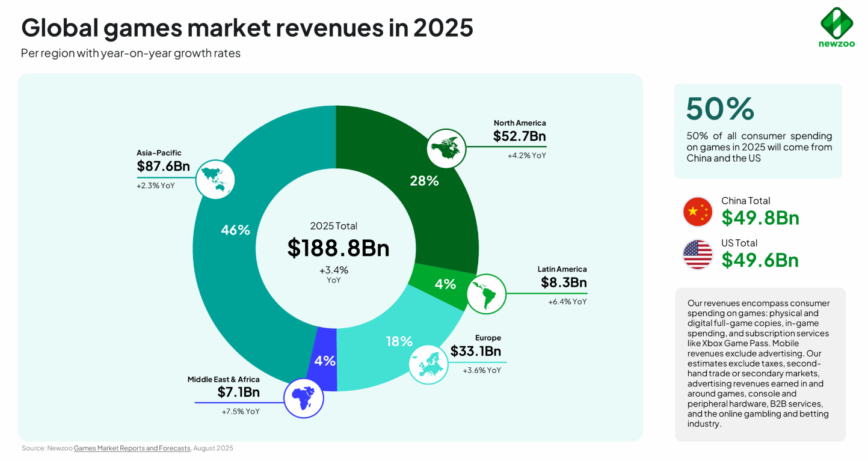Click the Global games market revenues title

point(247,28)
